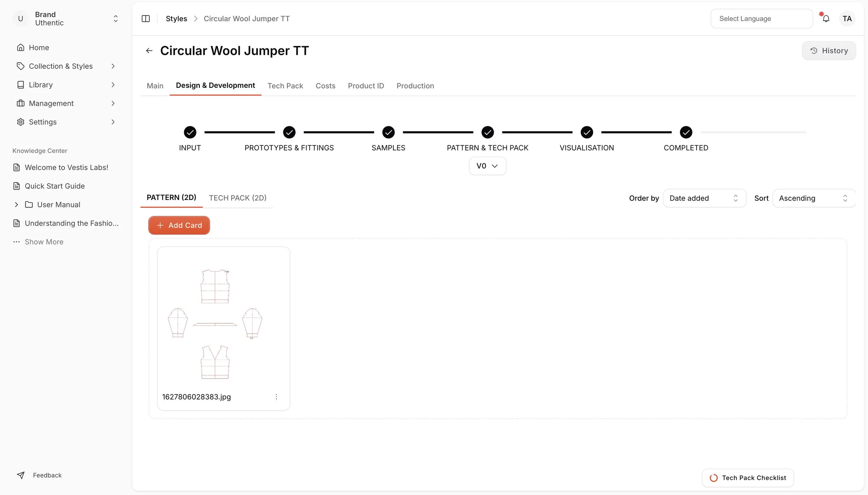Expand the User Manual folder
This screenshot has height=495, width=868.
pyautogui.click(x=16, y=205)
